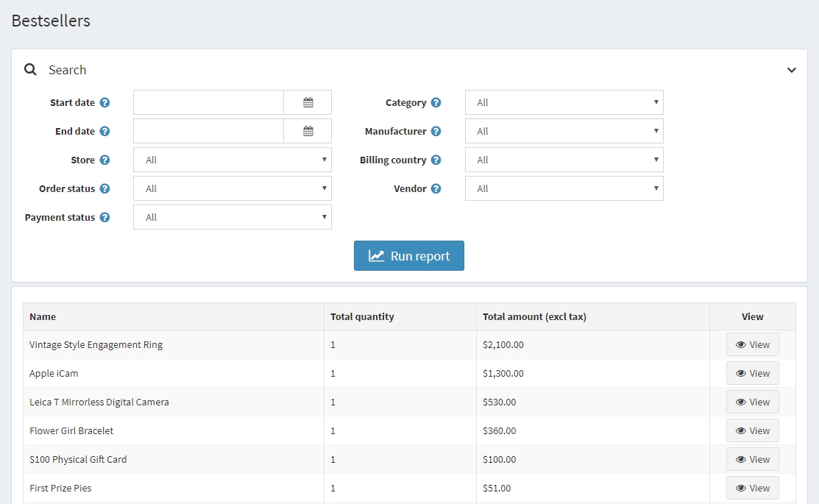View the Vintage Style Engagement Ring product
The width and height of the screenshot is (819, 504).
[x=752, y=344]
